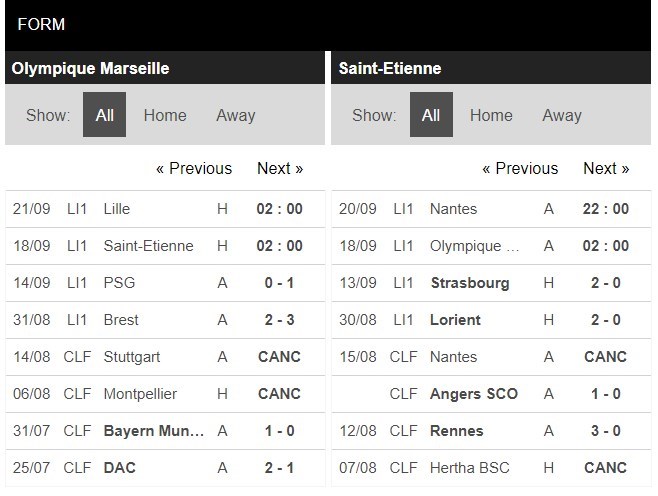Select All tab under Saint-Etienne

[x=431, y=115]
